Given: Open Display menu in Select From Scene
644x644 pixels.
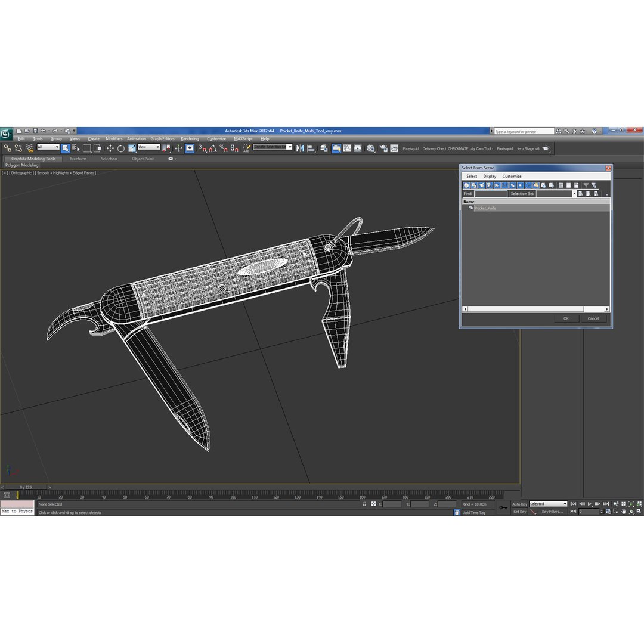Looking at the screenshot, I should (490, 176).
